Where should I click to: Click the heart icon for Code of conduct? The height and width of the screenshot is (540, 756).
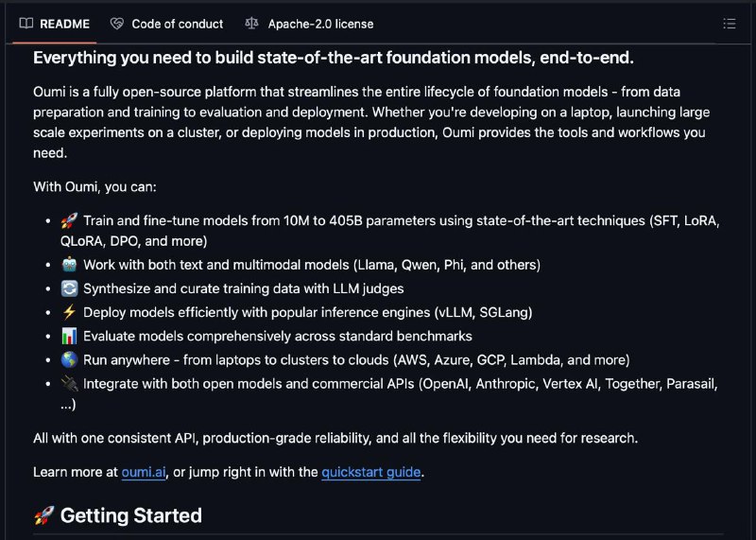[116, 23]
